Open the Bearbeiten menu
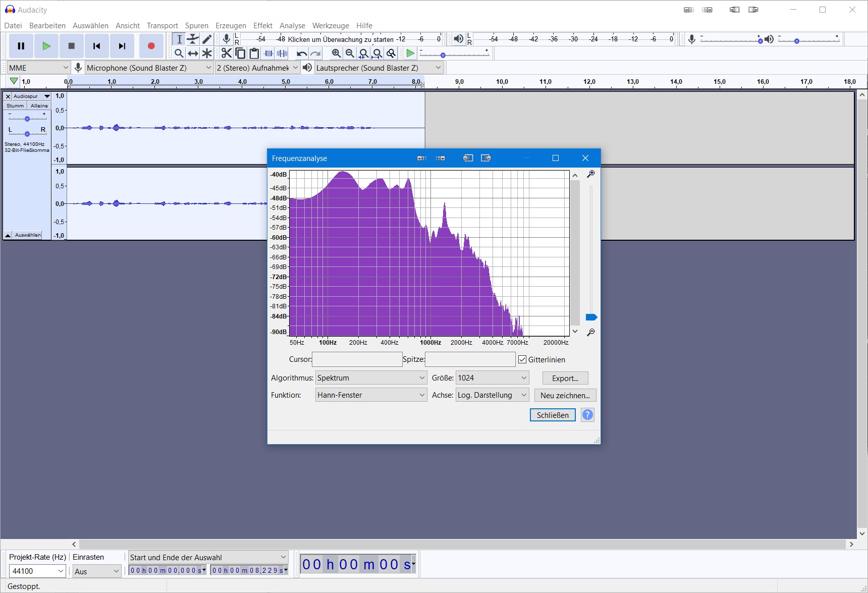The image size is (868, 593). (47, 26)
